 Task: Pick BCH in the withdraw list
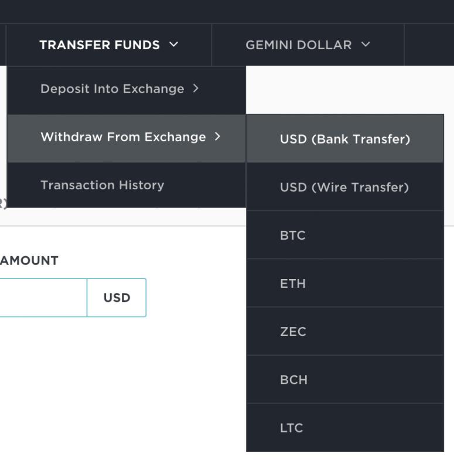point(293,380)
